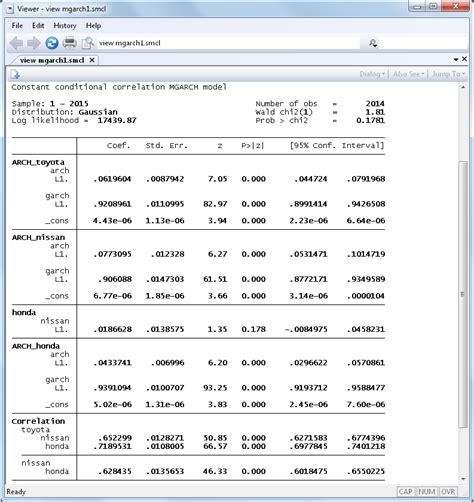Click the search input field
This screenshot has width=474, height=502.
[423, 43]
